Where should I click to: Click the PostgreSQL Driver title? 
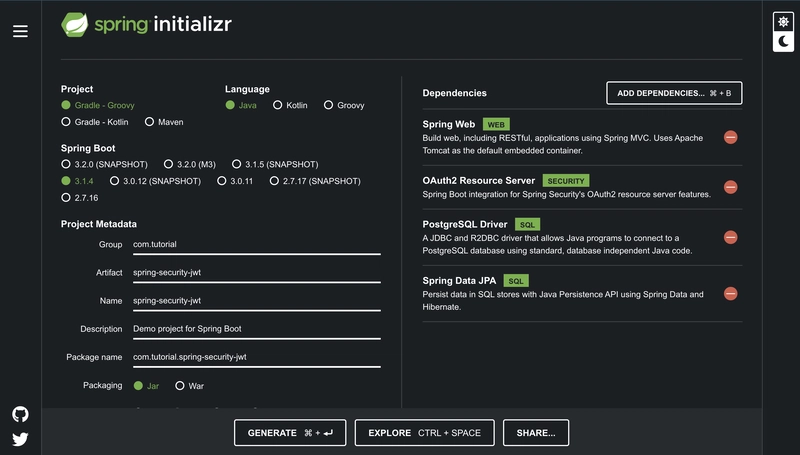click(x=465, y=224)
